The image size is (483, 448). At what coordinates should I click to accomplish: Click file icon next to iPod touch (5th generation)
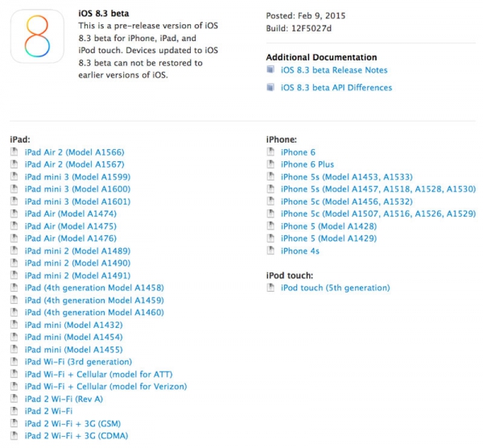(x=270, y=288)
